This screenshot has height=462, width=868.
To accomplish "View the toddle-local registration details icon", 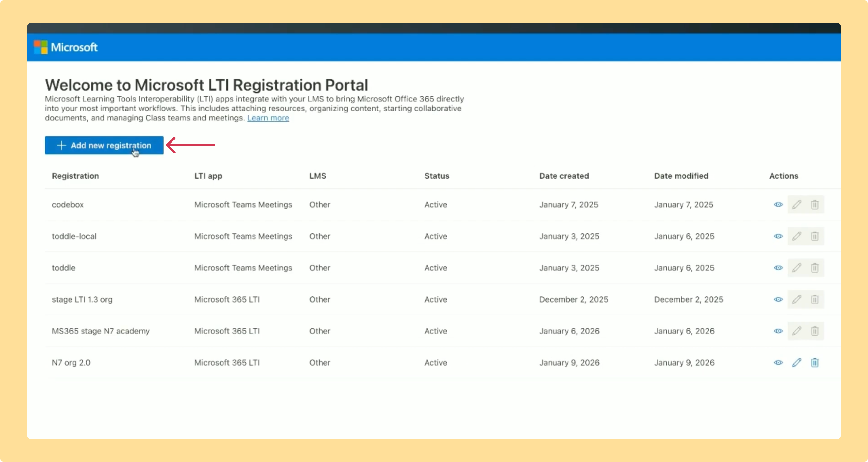I will coord(778,236).
